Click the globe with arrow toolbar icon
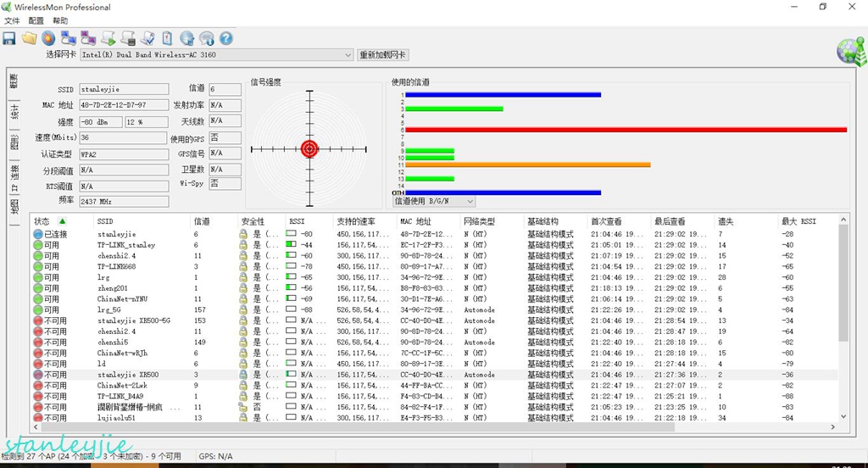The image size is (868, 468). [187, 38]
